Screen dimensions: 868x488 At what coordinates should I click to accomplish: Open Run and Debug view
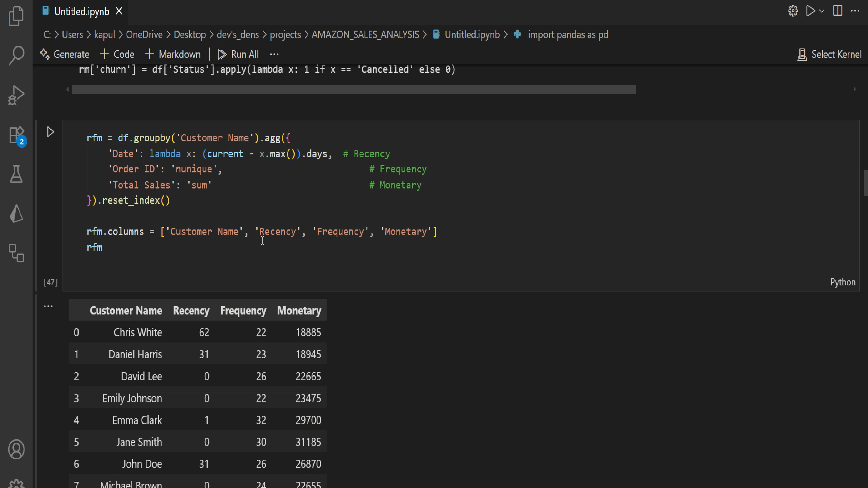pyautogui.click(x=16, y=95)
